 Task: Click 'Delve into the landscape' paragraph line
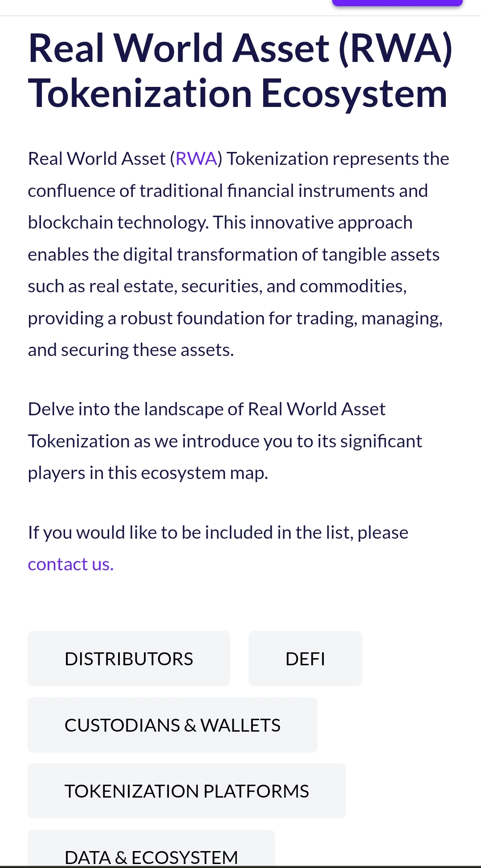pyautogui.click(x=207, y=409)
